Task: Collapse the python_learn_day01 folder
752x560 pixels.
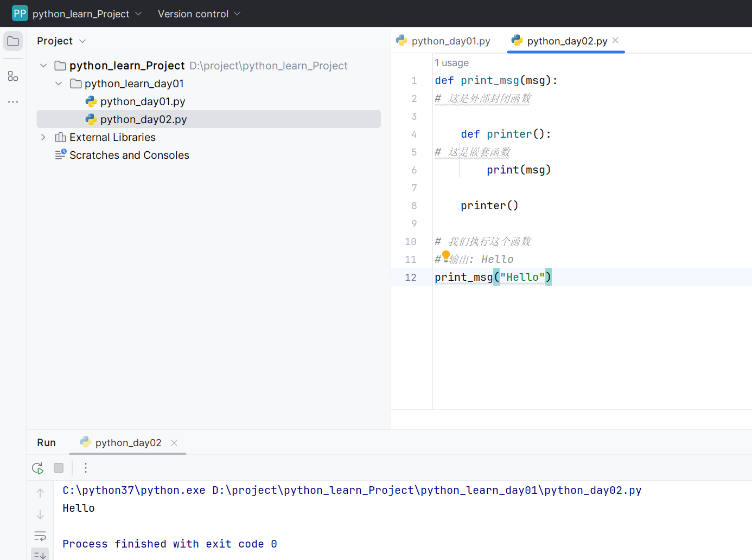Action: [59, 83]
